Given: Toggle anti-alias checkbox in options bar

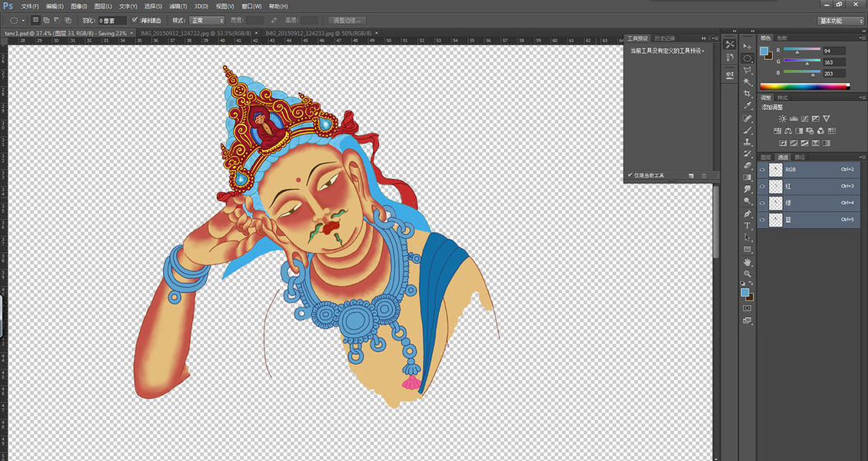Looking at the screenshot, I should point(135,21).
